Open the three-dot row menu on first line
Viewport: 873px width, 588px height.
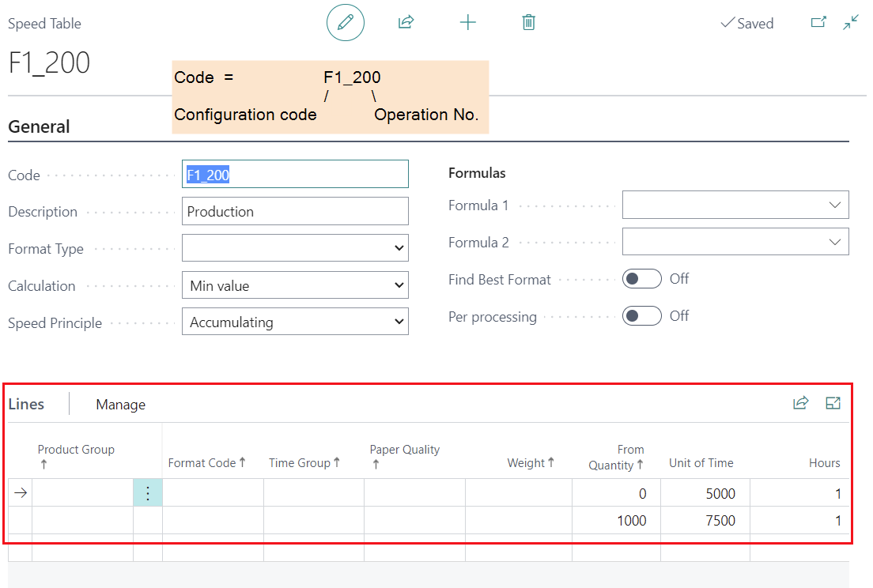coord(148,493)
